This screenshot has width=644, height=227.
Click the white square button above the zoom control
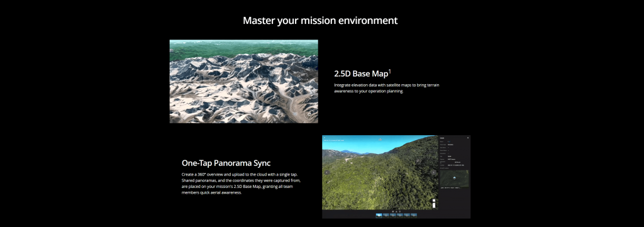[434, 201]
